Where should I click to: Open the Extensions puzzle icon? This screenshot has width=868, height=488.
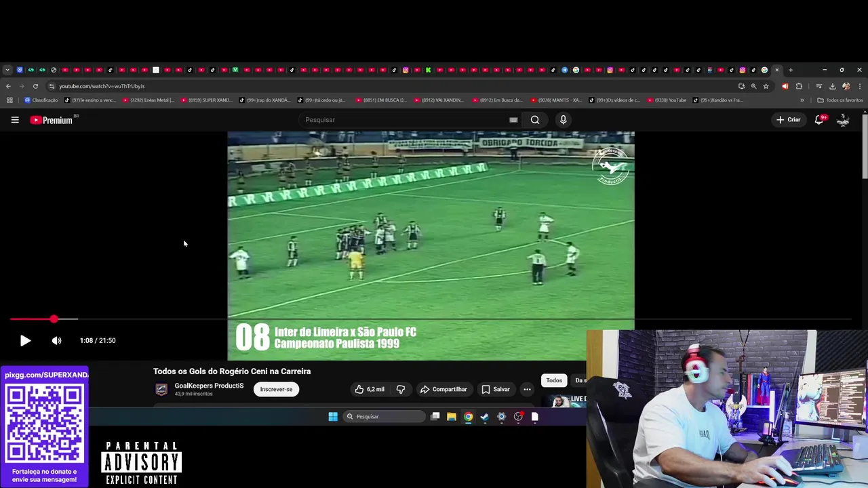(799, 86)
